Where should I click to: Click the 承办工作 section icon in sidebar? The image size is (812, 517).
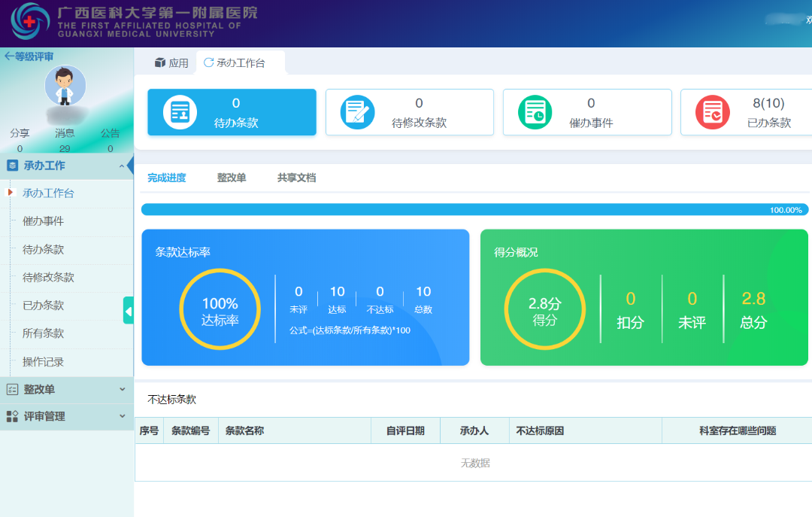click(11, 166)
